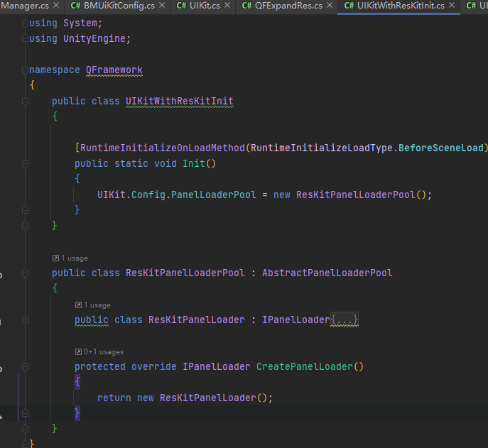Collapse the Init method fold marker
488x448 pixels.
click(25, 163)
